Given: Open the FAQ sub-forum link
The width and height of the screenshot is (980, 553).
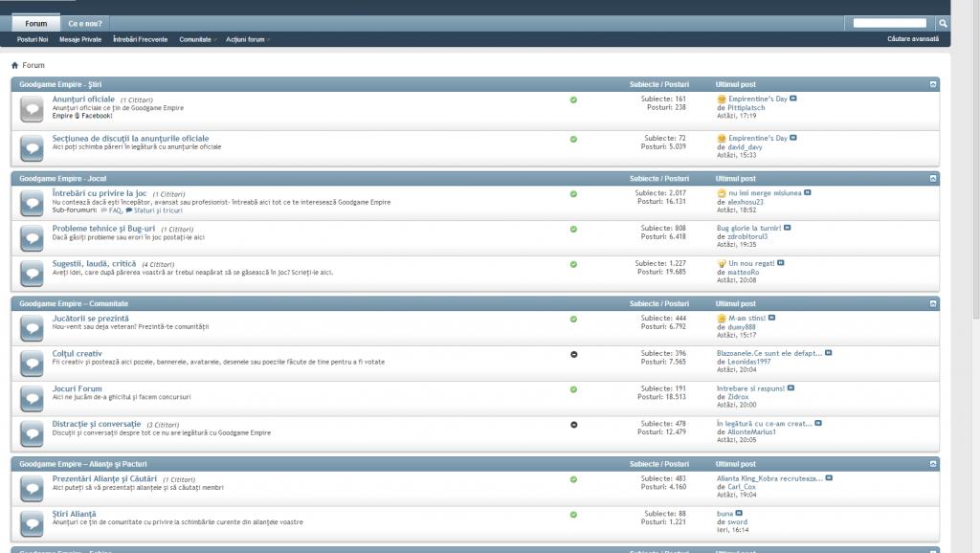Looking at the screenshot, I should pyautogui.click(x=115, y=210).
